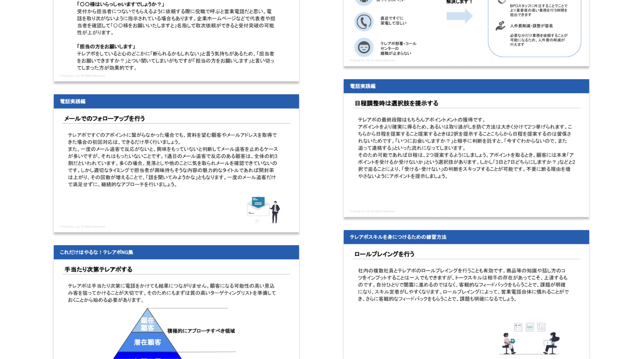Viewport: 644px width, 359px height.
Task: Select the 電話実践編 header above 日程調整時
Action: click(x=362, y=86)
